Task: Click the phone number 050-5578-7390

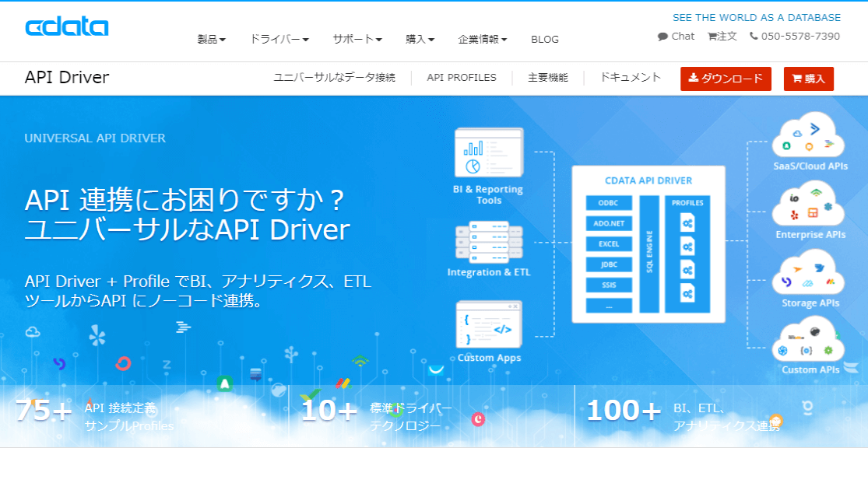Action: point(800,36)
